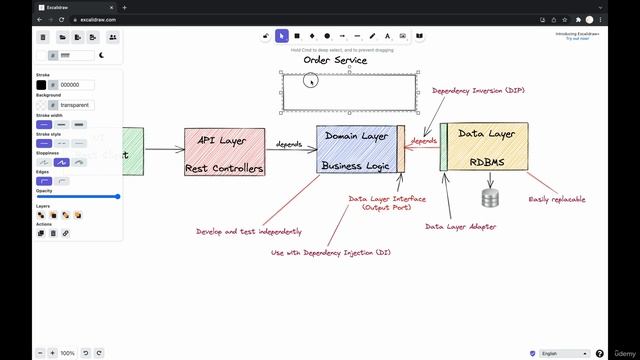Click the Background input showing transparent
Viewport: 640px width, 360px height.
click(76, 105)
